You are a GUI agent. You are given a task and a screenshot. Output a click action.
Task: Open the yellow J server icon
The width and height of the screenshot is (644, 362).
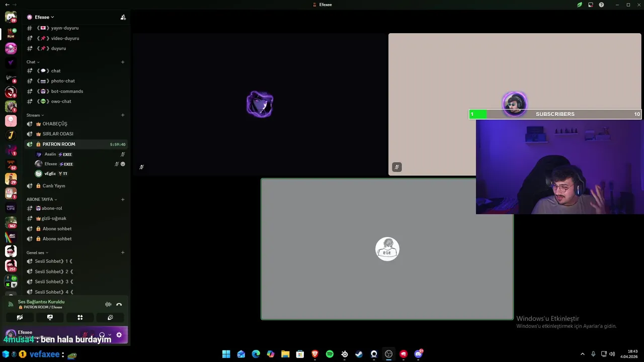pos(11,135)
